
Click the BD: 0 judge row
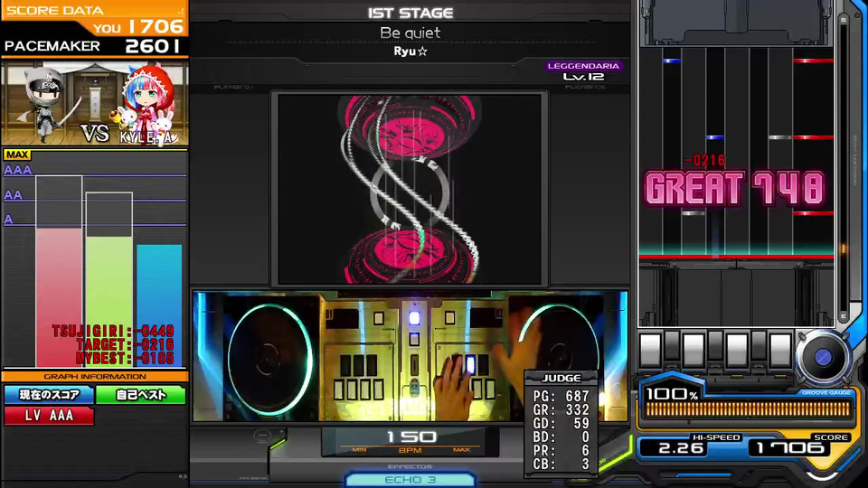pos(561,437)
